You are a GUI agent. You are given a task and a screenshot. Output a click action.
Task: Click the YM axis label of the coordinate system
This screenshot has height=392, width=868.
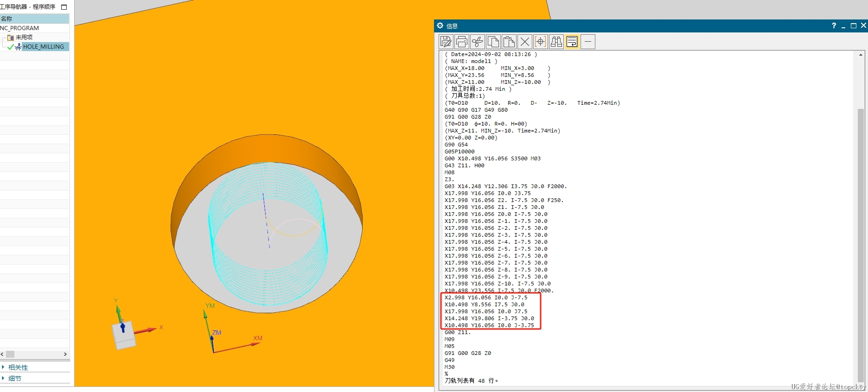(210, 305)
